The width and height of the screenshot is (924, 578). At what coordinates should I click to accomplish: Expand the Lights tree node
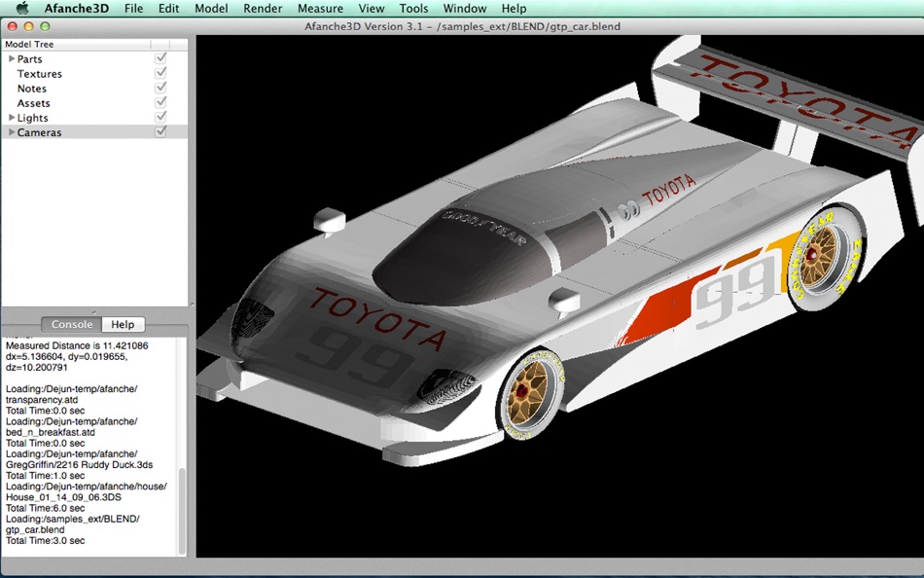pyautogui.click(x=12, y=118)
